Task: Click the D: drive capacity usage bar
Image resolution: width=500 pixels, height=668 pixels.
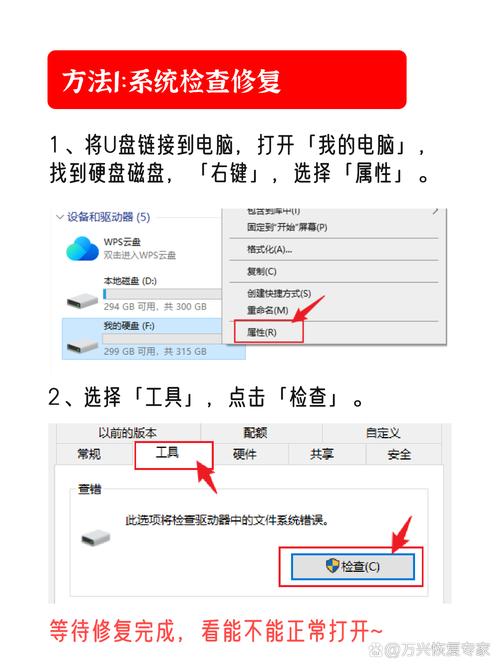Action: coord(162,294)
